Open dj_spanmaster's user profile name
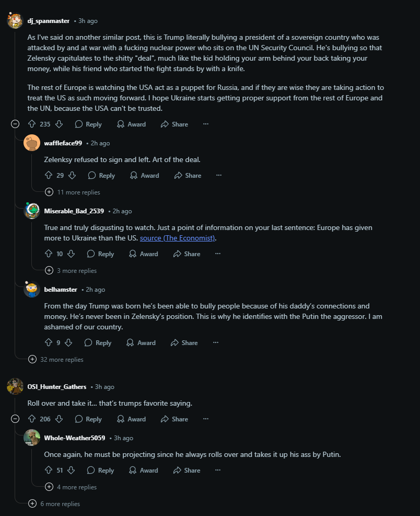 [x=49, y=21]
